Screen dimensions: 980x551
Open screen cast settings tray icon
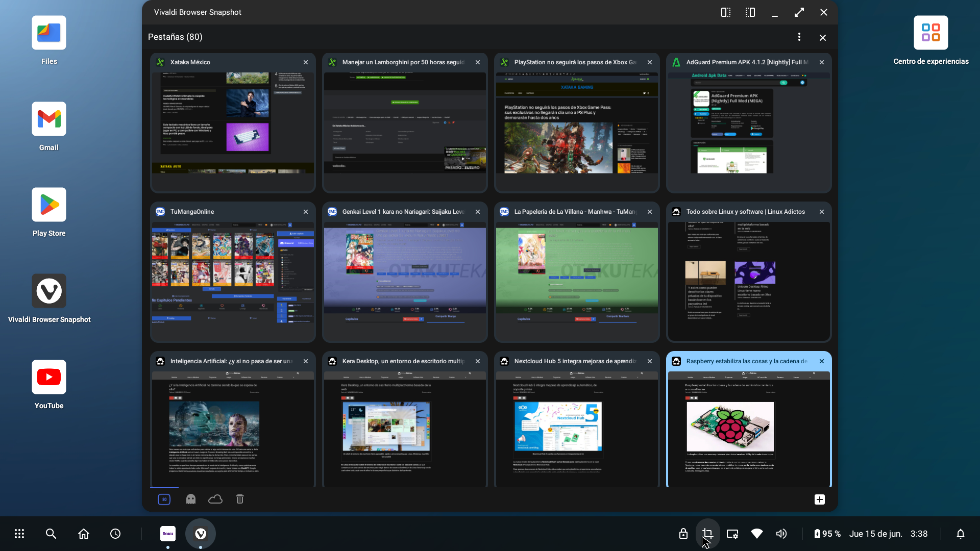coord(732,534)
